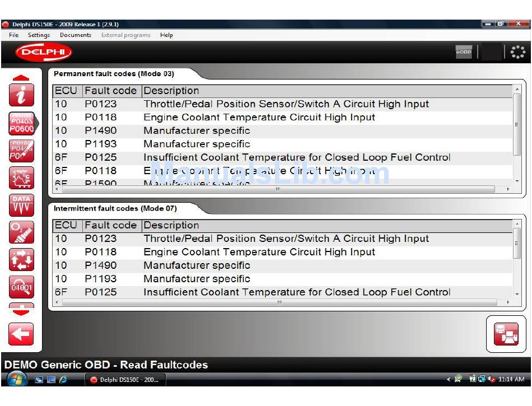The width and height of the screenshot is (532, 406).
Task: Click Description header in Intermittent table
Action: (327, 226)
